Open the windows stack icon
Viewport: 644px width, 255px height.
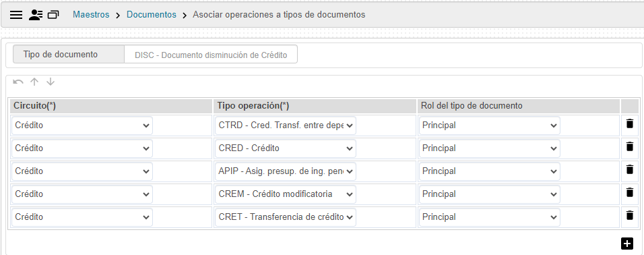tap(53, 15)
